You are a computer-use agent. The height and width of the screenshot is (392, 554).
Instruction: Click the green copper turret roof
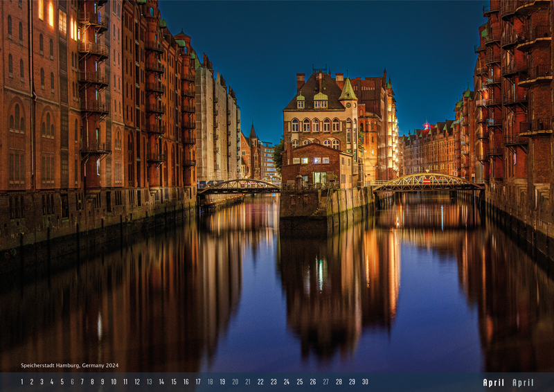pyautogui.click(x=348, y=90)
